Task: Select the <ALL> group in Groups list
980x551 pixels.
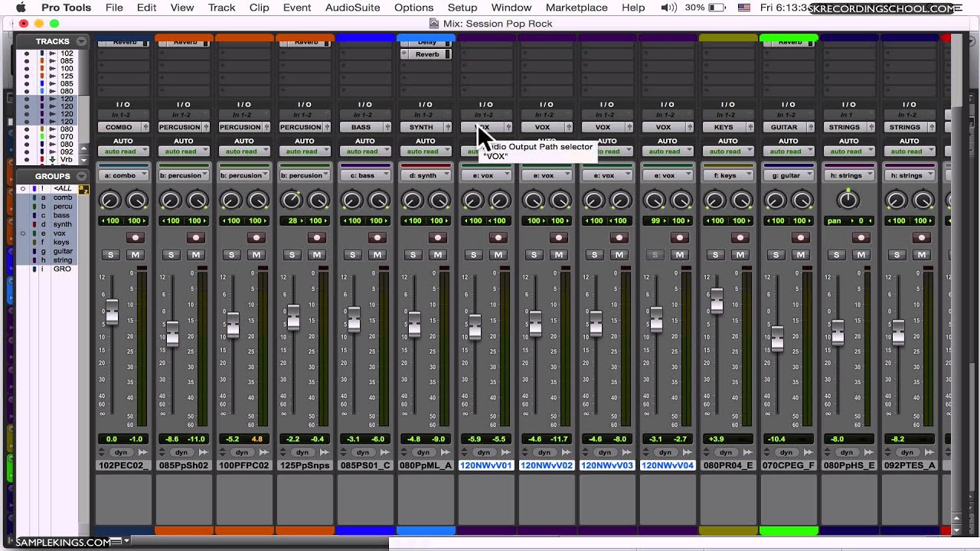Action: (x=62, y=189)
